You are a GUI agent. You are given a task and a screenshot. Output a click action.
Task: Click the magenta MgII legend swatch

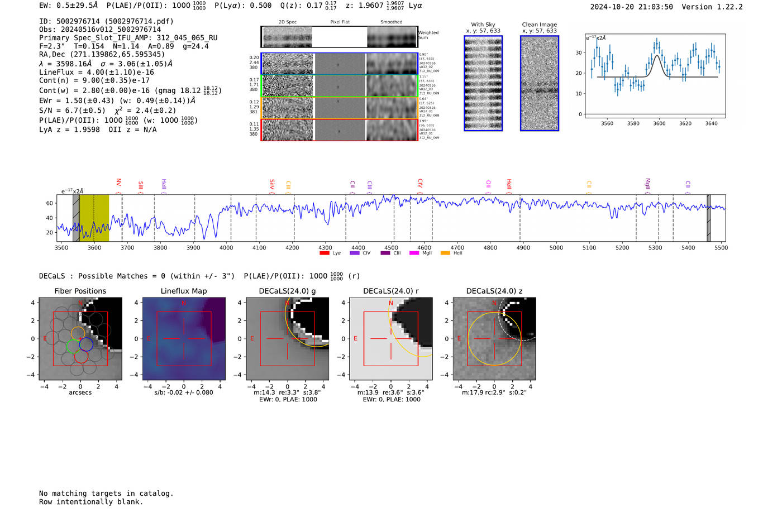click(414, 253)
